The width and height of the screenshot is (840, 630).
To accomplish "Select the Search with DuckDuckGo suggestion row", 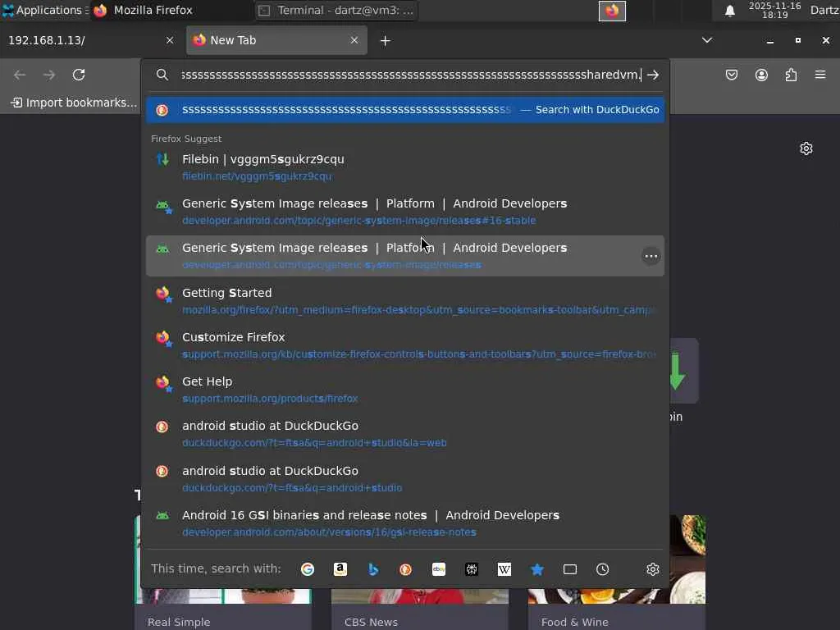I will (405, 110).
